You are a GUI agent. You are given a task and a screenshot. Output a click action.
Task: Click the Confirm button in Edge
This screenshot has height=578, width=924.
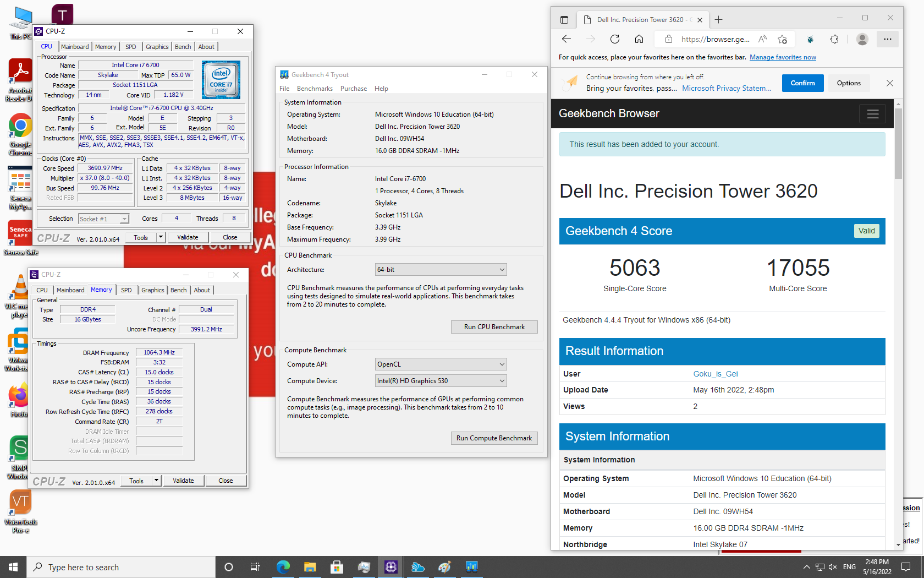[803, 83]
